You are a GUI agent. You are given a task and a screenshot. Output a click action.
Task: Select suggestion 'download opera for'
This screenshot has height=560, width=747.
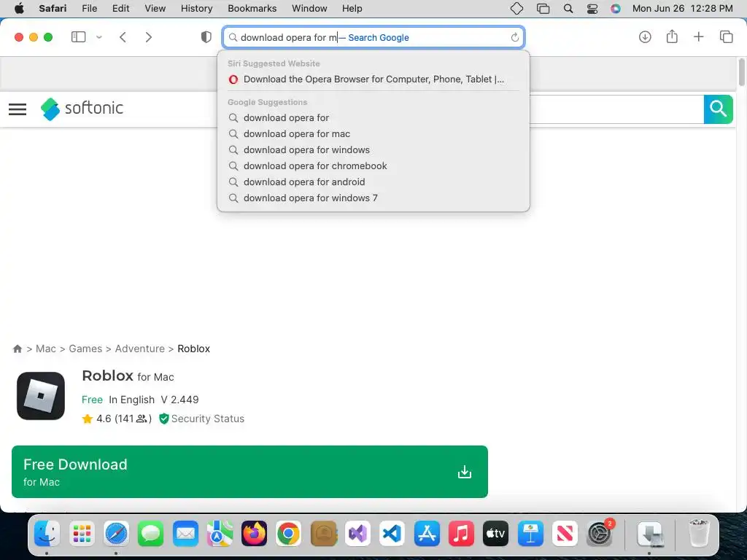pyautogui.click(x=373, y=117)
